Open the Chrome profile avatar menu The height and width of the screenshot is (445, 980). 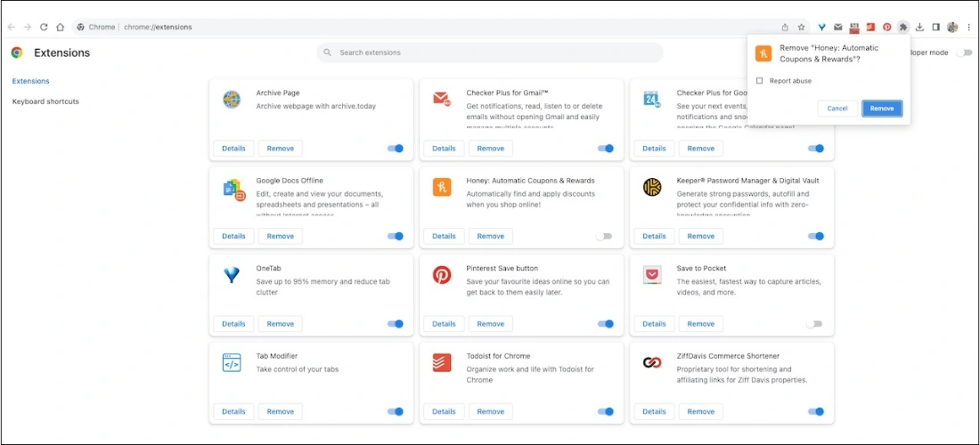(952, 27)
